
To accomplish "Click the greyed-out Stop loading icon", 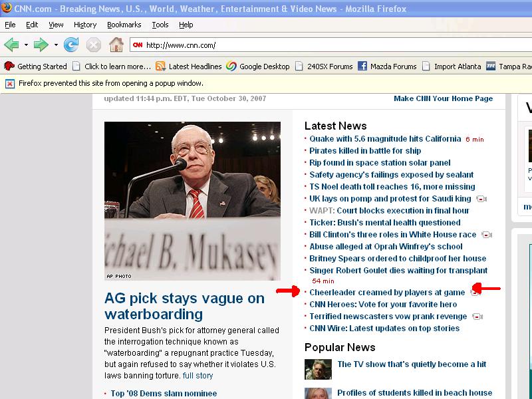I will [x=94, y=45].
